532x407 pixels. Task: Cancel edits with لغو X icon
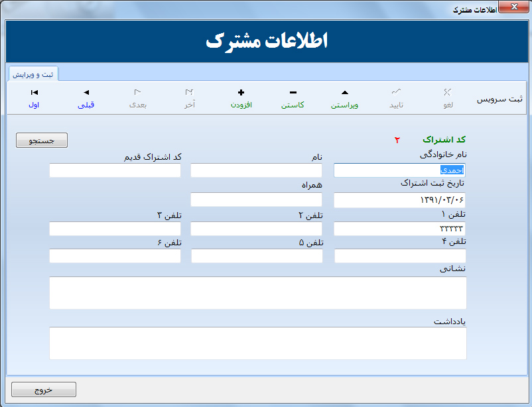(448, 92)
